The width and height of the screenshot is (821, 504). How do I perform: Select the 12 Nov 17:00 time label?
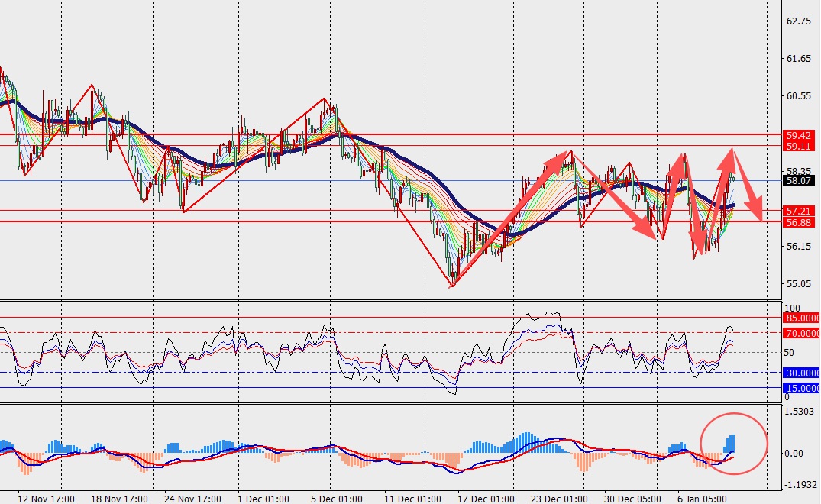click(x=47, y=498)
